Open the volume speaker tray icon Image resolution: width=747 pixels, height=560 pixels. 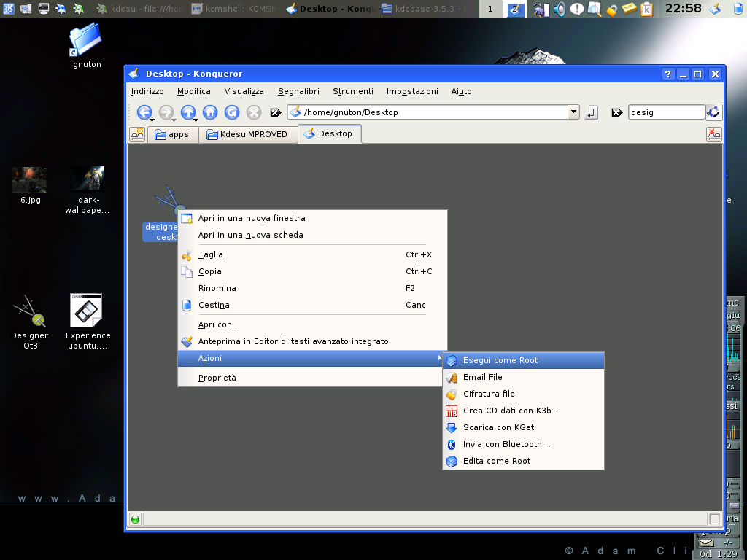(560, 9)
